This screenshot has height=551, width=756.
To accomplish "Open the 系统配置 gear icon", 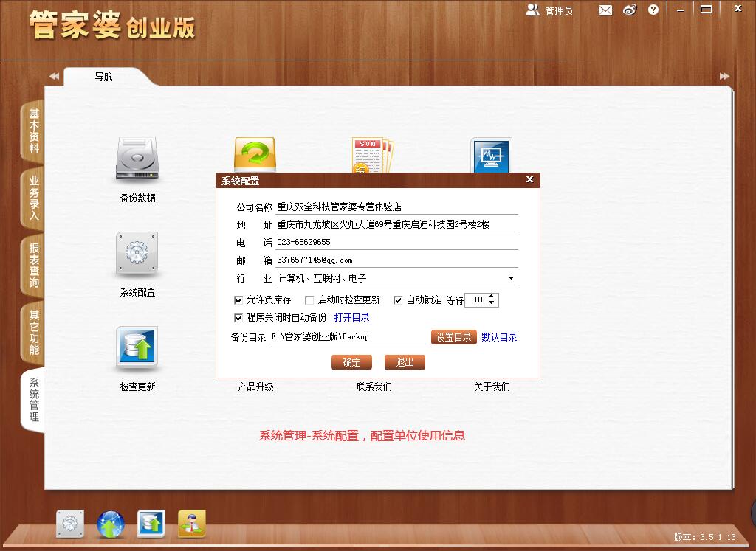I will coord(137,254).
